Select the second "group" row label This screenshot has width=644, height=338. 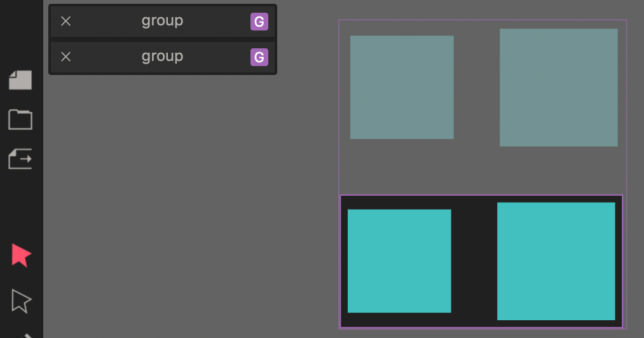tap(162, 57)
